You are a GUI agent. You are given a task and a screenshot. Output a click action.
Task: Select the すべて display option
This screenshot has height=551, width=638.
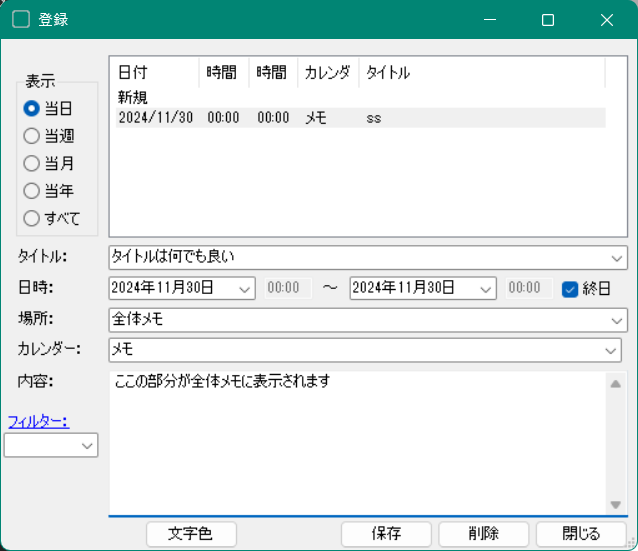coord(32,217)
